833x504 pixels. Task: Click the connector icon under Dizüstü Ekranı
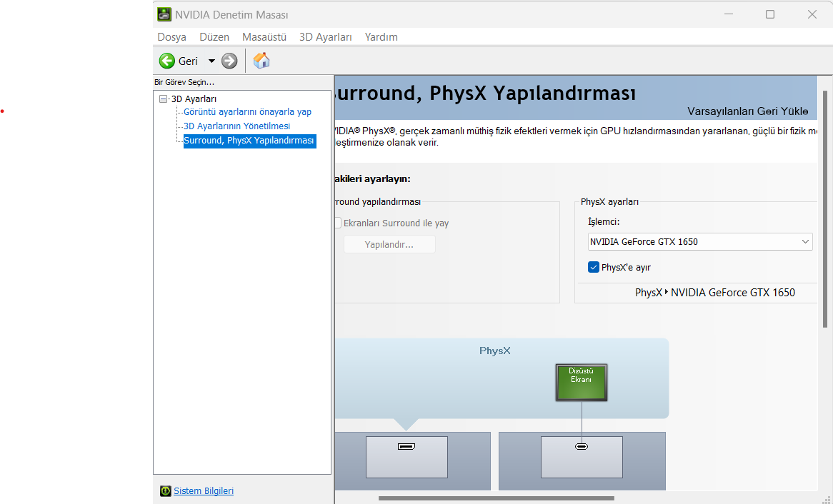[x=582, y=447]
